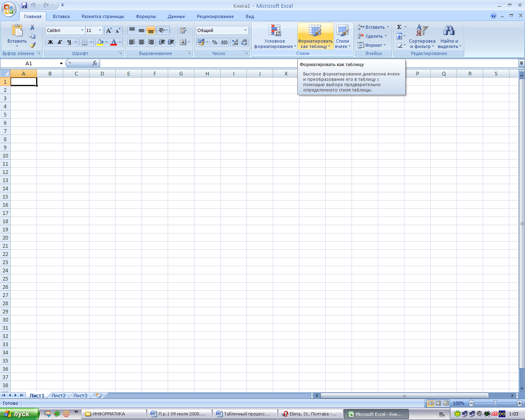Open ИНФОРМАТИКА folder in taskbar

tap(114, 414)
